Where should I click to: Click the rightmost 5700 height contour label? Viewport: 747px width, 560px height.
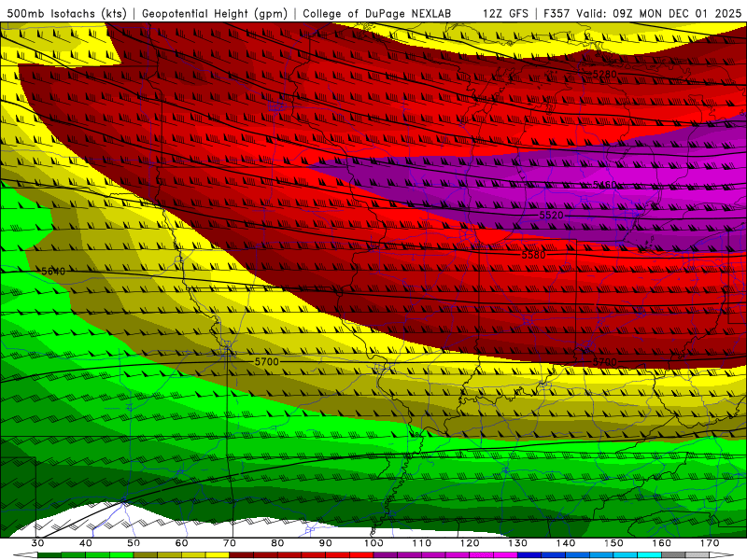pyautogui.click(x=604, y=362)
